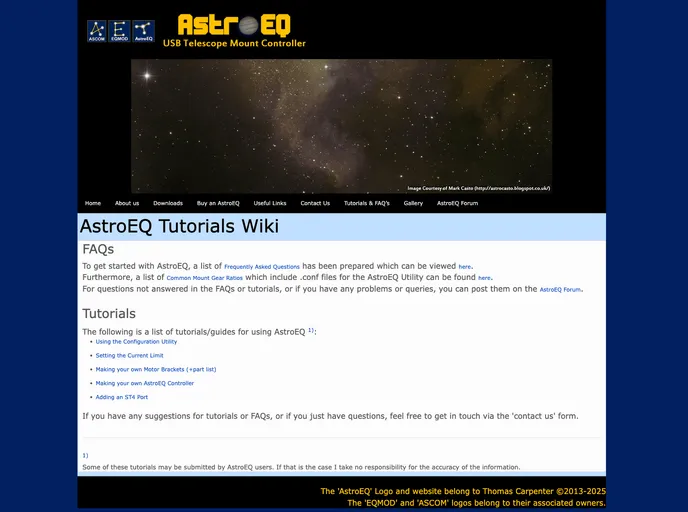Viewport: 688px width, 512px height.
Task: Click the 'AstroEQ Tutorials Wiki' heading
Action: pos(179,226)
